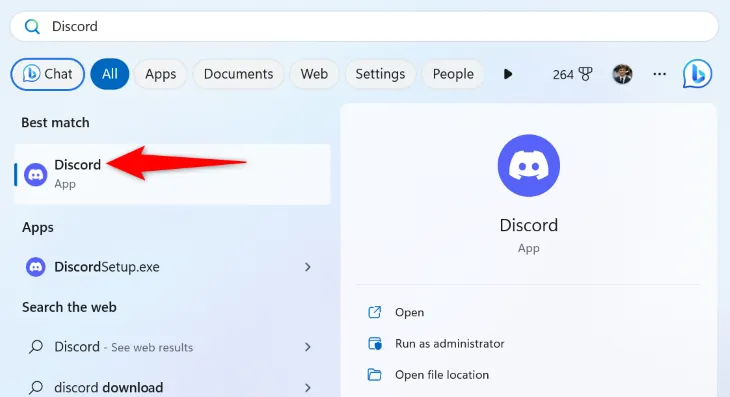Expand the DiscordSetup.exe result chevron
This screenshot has width=730, height=397.
tap(308, 267)
